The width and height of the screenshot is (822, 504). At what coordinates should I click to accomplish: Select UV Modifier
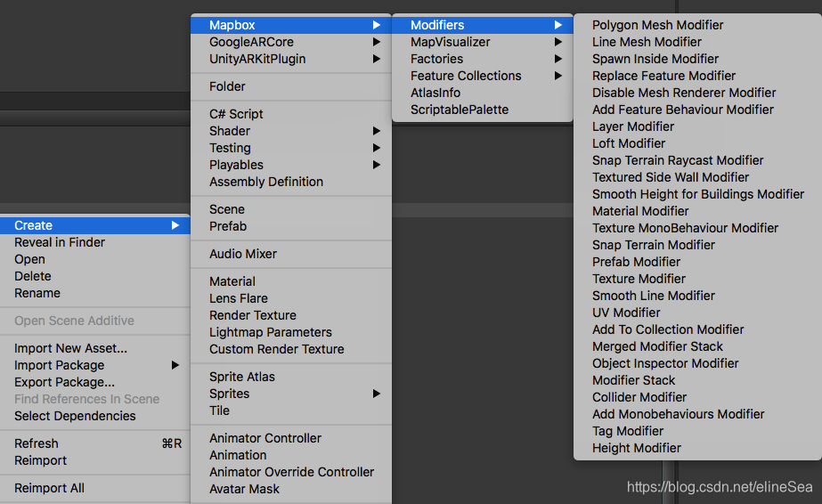coord(697,313)
